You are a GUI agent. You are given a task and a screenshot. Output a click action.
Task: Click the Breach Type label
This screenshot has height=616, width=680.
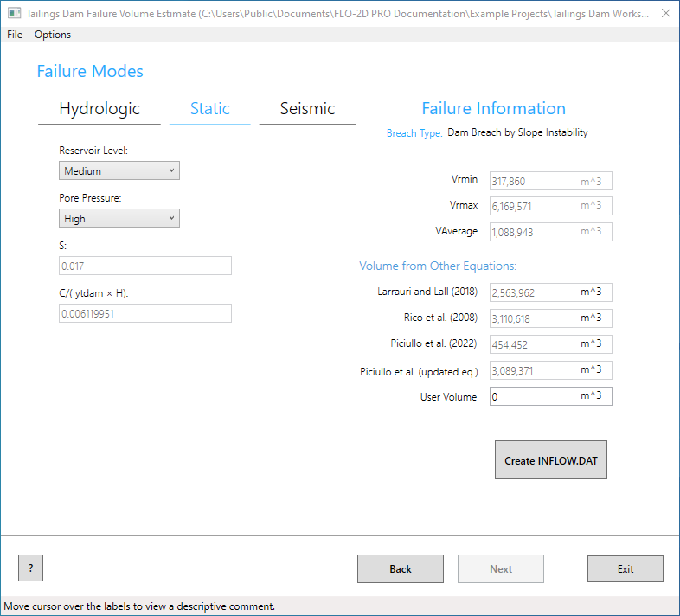(414, 133)
